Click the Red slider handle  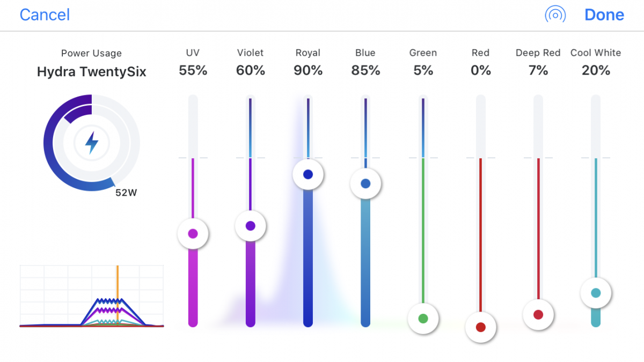pos(480,327)
